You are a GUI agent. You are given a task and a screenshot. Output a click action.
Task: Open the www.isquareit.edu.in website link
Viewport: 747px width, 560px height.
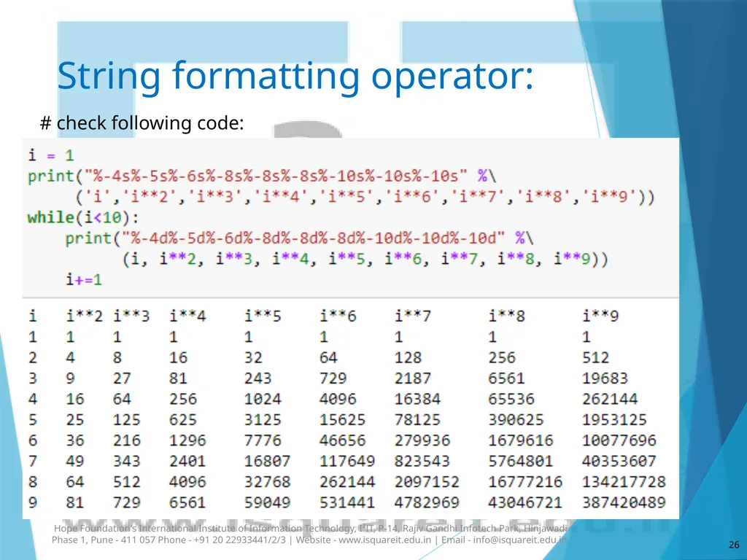(385, 540)
